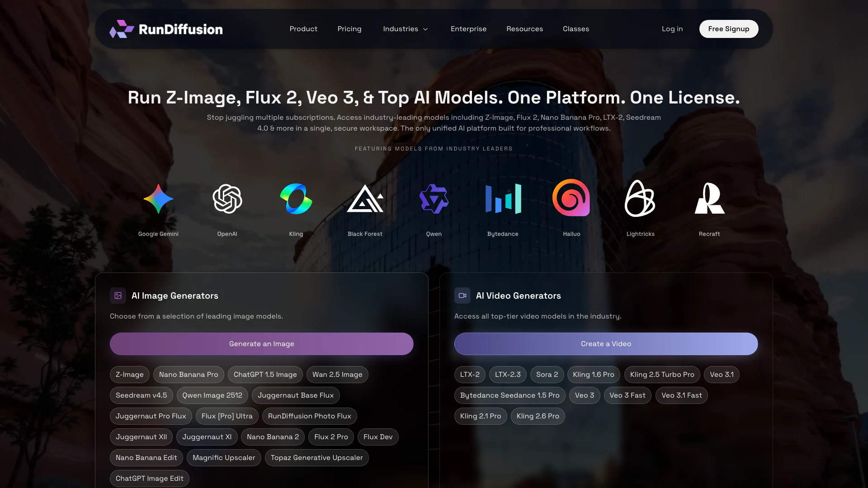Viewport: 868px width, 488px height.
Task: Click the Free Signup button
Action: click(x=729, y=29)
